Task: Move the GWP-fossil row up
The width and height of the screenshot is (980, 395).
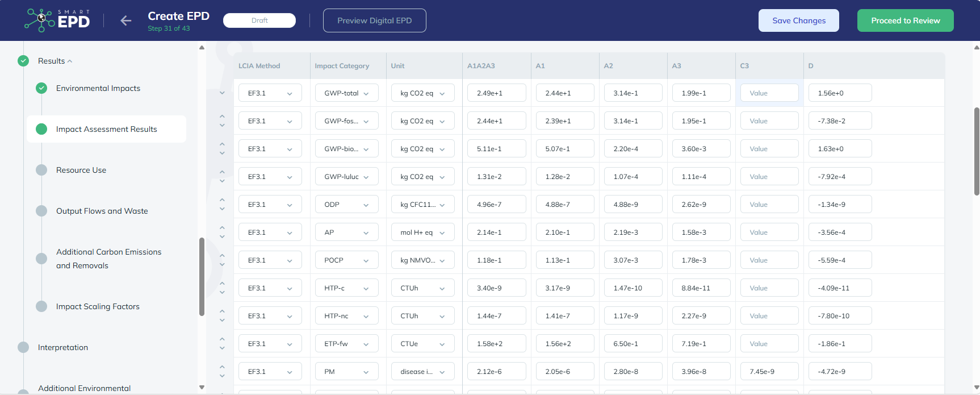Action: coord(222,117)
